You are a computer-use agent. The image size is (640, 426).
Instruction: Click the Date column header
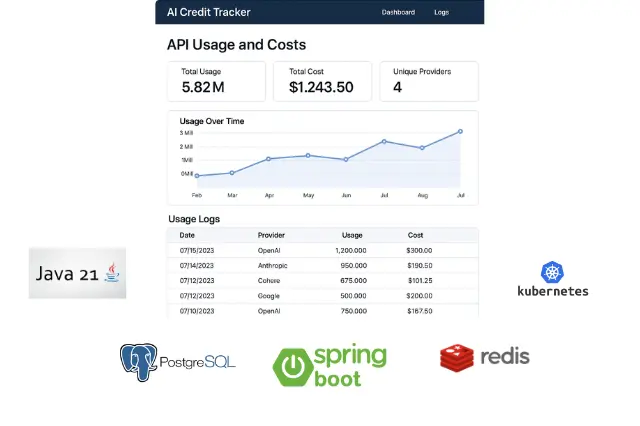pos(187,235)
